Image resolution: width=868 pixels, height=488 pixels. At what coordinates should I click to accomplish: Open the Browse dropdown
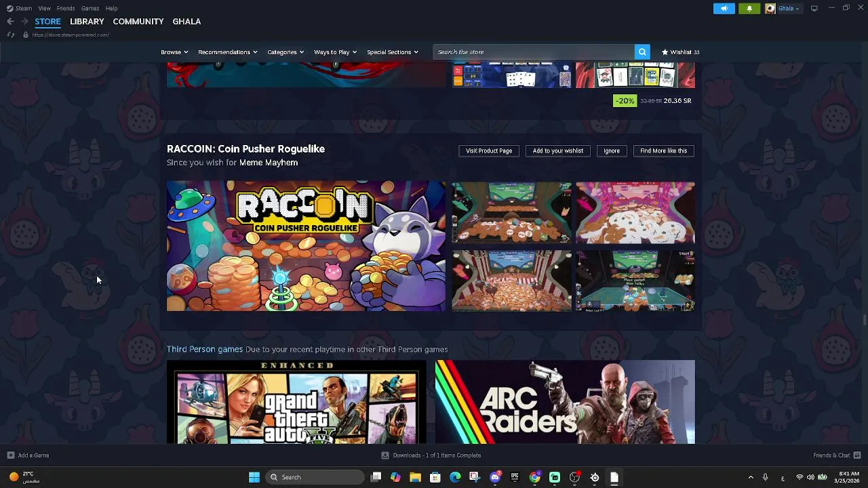(175, 52)
